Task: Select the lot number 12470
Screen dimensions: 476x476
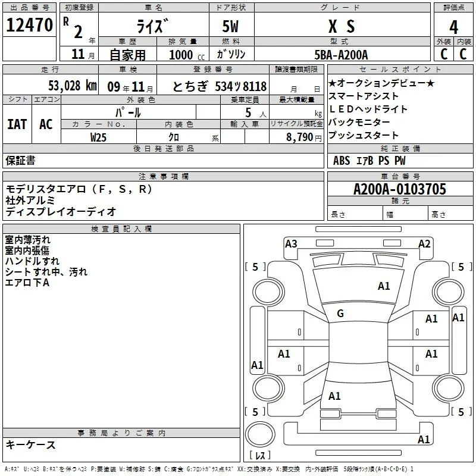Action: 29,25
